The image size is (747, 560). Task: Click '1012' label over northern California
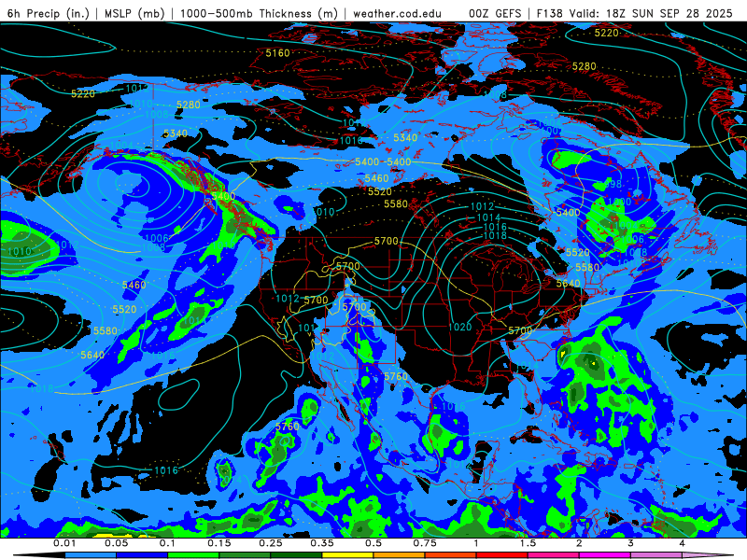click(x=288, y=299)
